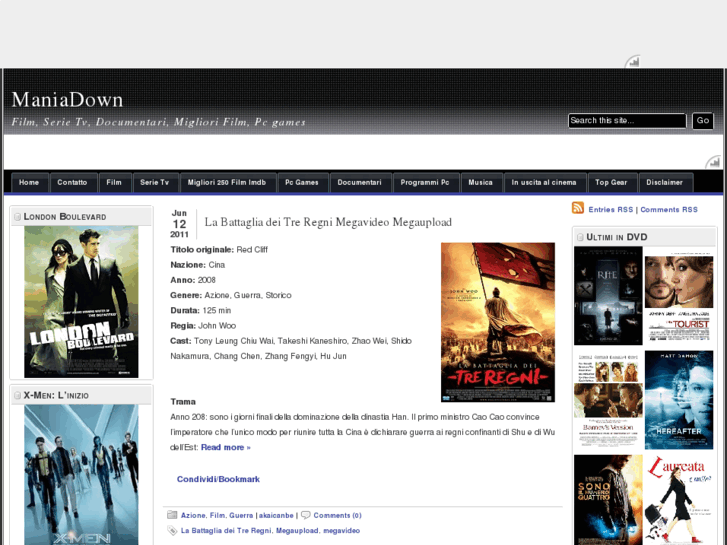This screenshot has height=545, width=727.
Task: Go to the Film section
Action: (114, 182)
